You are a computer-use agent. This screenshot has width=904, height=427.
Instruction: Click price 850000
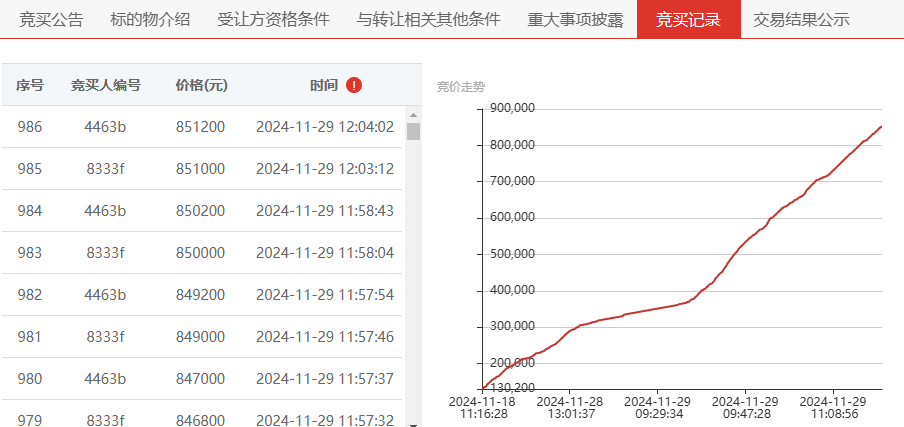point(201,253)
